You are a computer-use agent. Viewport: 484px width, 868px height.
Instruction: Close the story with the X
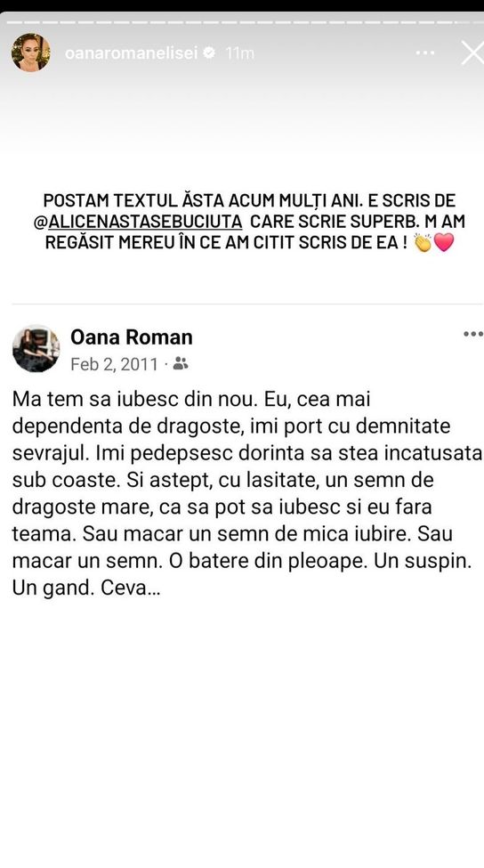[x=473, y=53]
